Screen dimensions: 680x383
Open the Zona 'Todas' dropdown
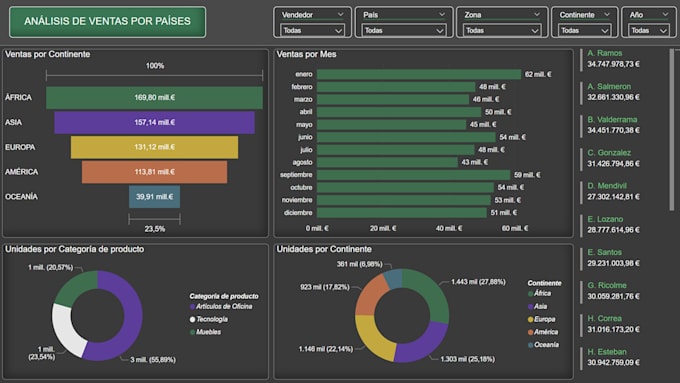501,30
